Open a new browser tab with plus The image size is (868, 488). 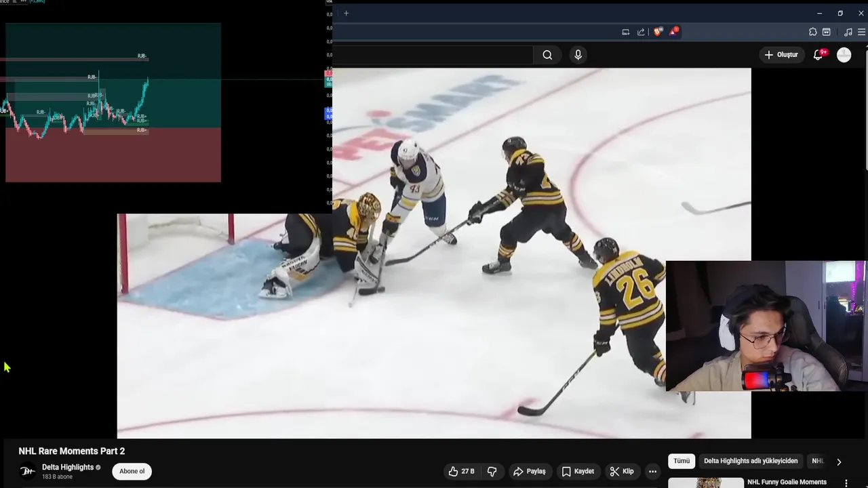pos(346,13)
